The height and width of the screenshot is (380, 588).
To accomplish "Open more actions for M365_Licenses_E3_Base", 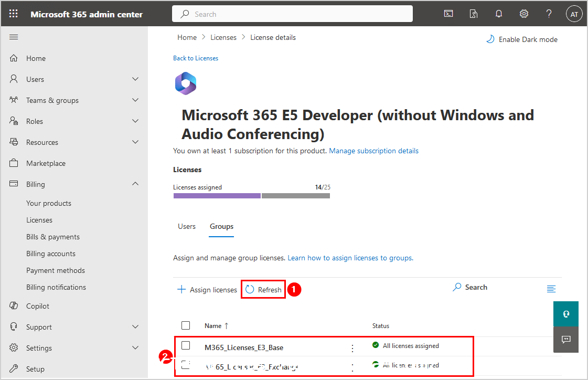I will [352, 348].
